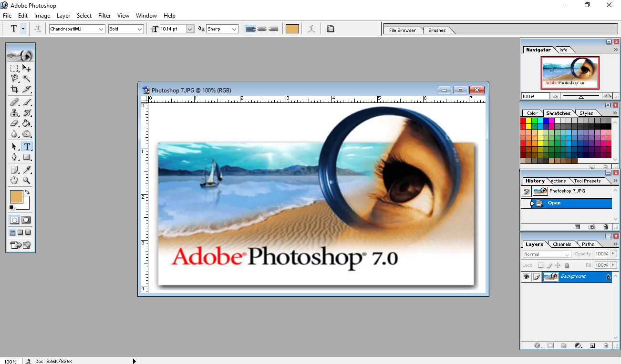Select the Healing Brush tool
This screenshot has width=621, height=364.
click(x=14, y=102)
